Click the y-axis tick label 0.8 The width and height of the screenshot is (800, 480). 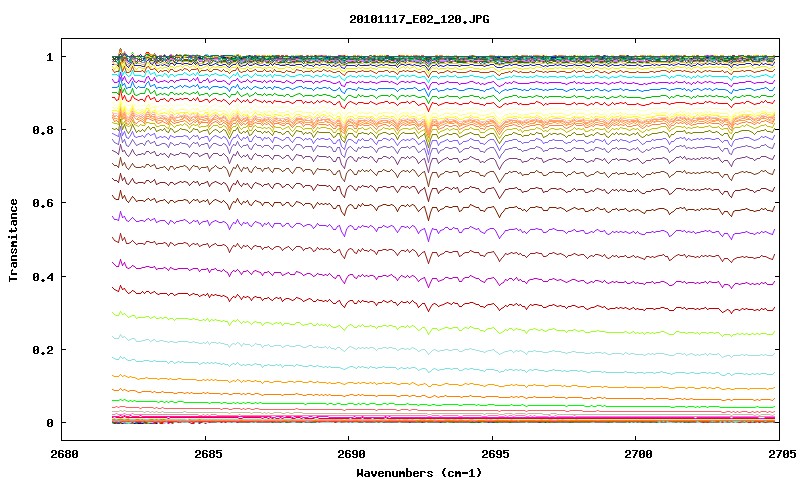point(43,130)
